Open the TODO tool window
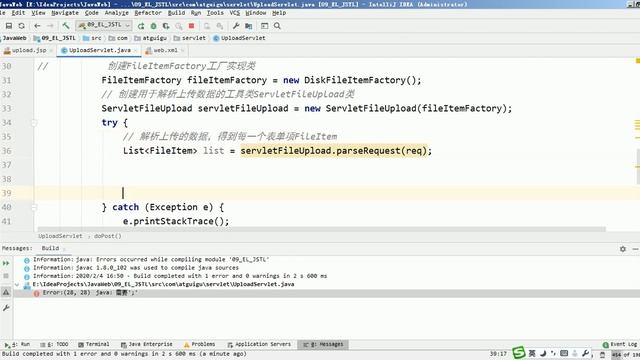The height and width of the screenshot is (360, 640). click(x=54, y=344)
